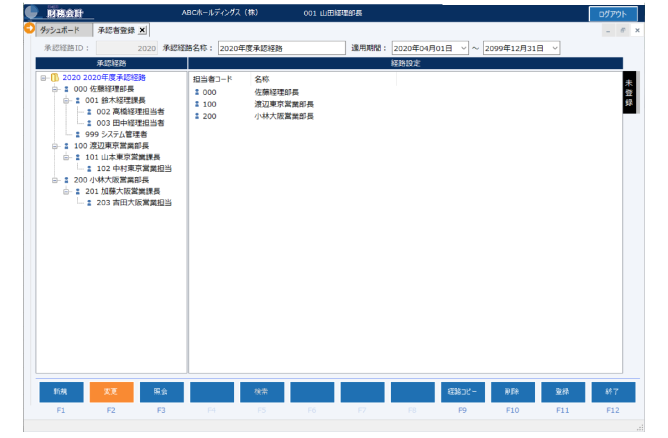Click the folder icon of 2020年度承認経路 root
This screenshot has height=438, width=668.
coord(54,77)
